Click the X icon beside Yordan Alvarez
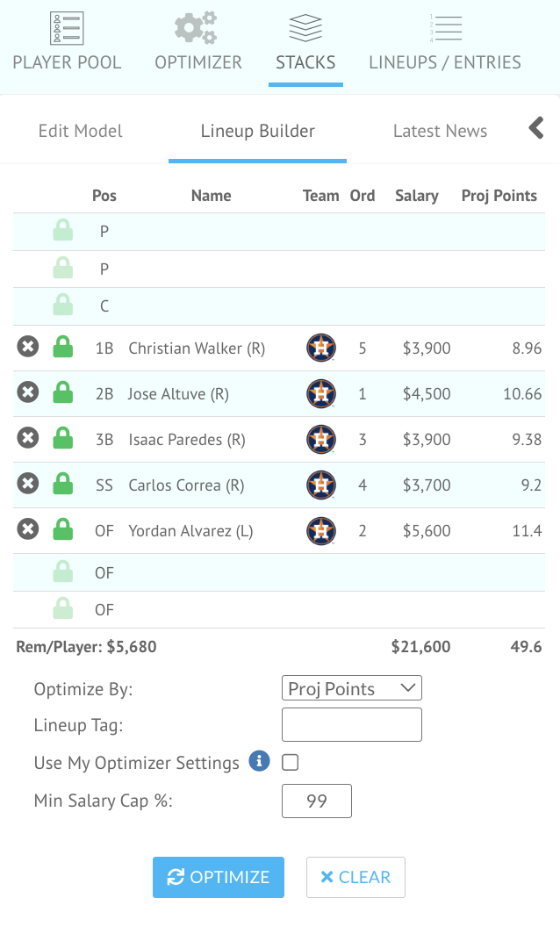Screen dimensions: 560x934 tap(28, 530)
